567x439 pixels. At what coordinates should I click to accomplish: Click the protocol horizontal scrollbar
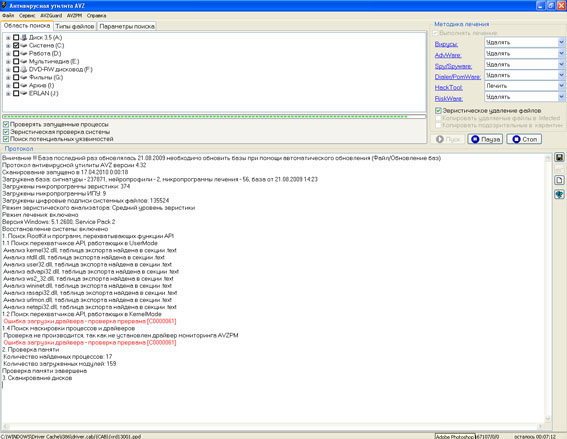tap(273, 426)
